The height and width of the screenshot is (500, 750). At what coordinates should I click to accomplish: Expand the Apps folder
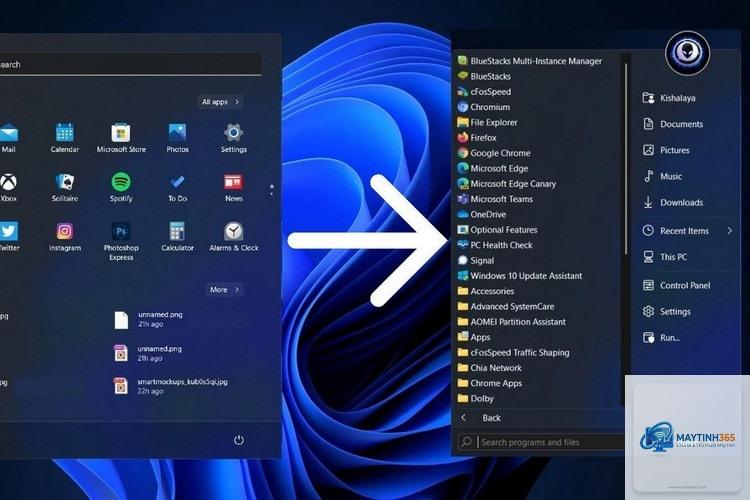pyautogui.click(x=474, y=336)
